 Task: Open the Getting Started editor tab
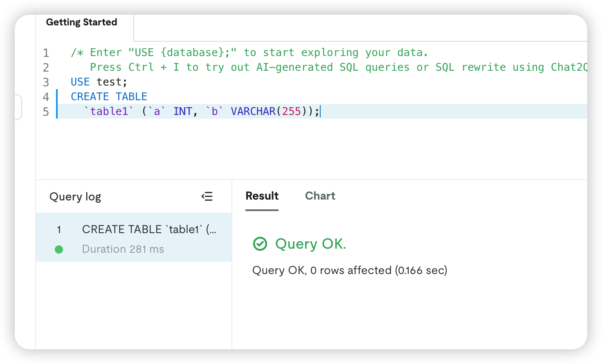coord(81,22)
